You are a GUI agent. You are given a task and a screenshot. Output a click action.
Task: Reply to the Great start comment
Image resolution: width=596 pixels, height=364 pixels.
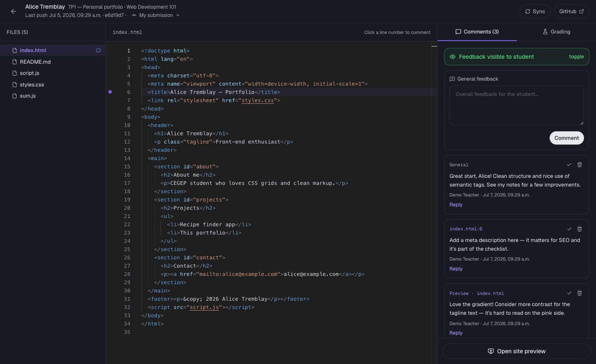(x=456, y=205)
